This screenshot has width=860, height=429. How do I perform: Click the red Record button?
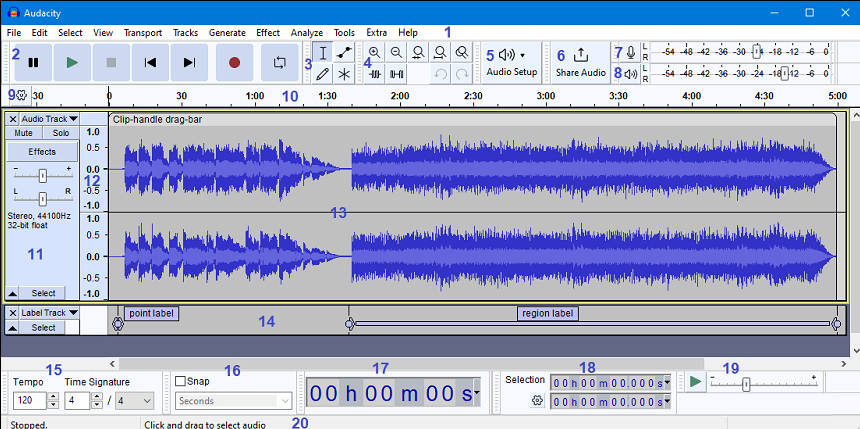[235, 63]
